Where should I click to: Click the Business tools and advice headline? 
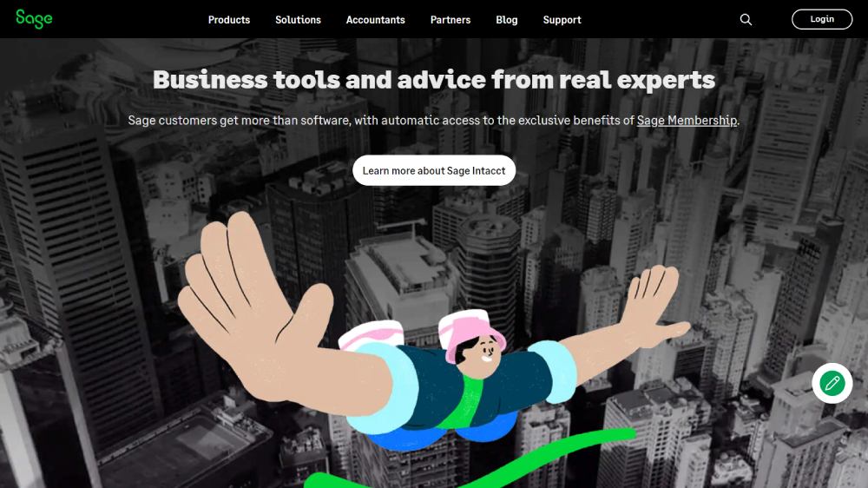(x=434, y=80)
